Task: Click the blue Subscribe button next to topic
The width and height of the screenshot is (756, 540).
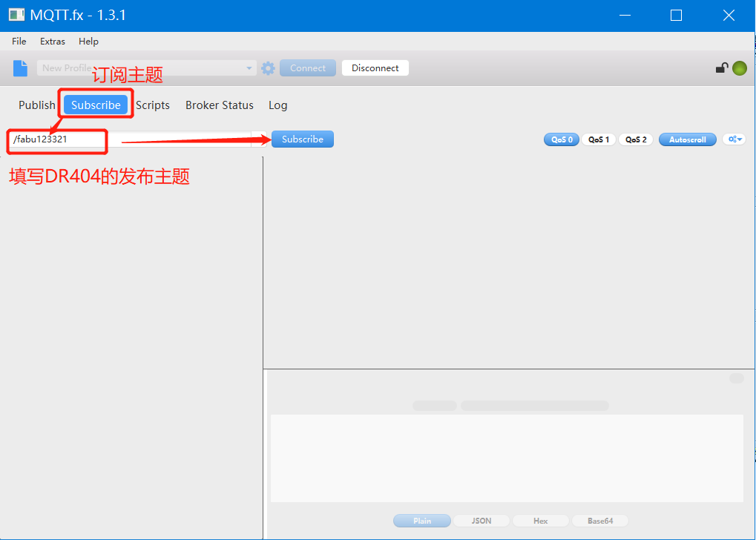Action: click(302, 139)
